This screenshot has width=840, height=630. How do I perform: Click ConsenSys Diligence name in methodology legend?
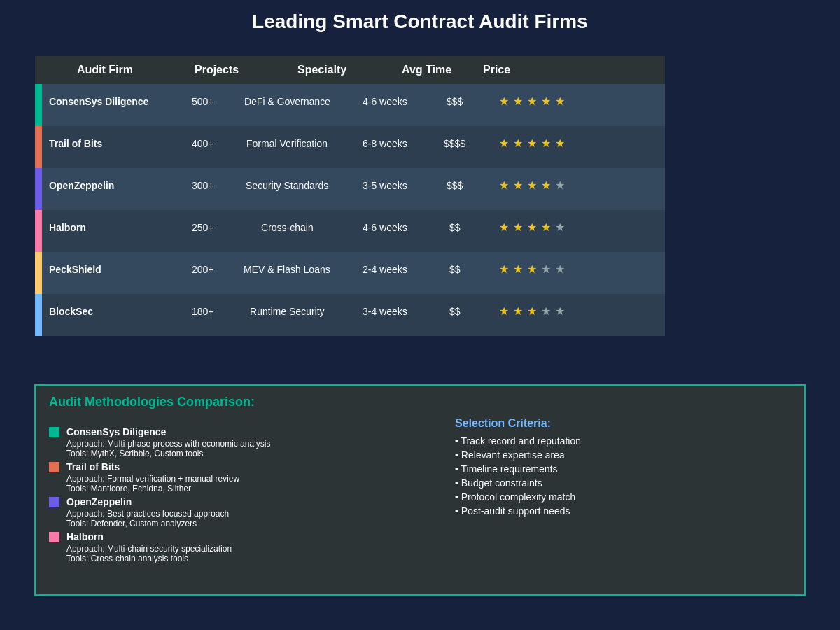116,432
